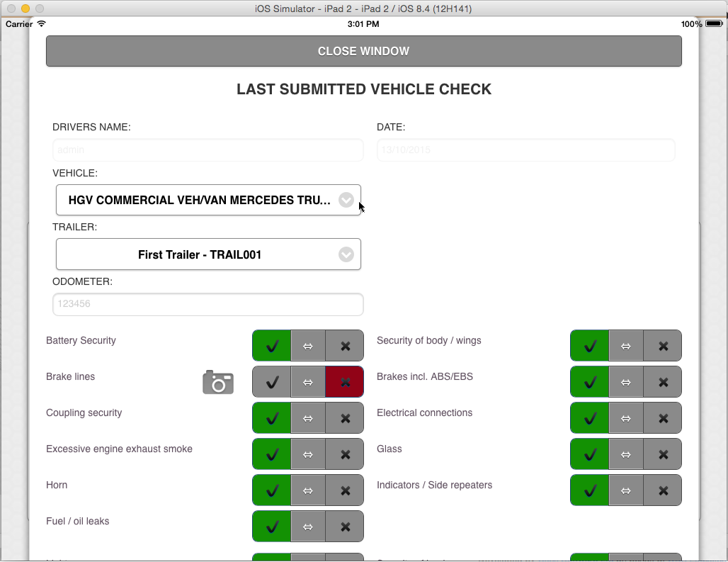The height and width of the screenshot is (562, 728).
Task: Click the battery icon in the status bar
Action: click(x=714, y=23)
